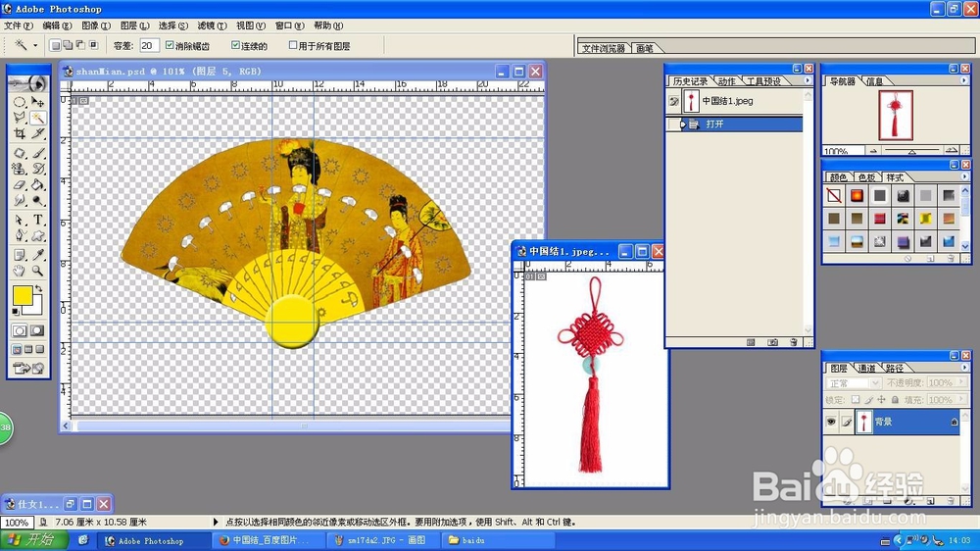Select the Type (T) tool
The width and height of the screenshot is (980, 551).
point(38,220)
